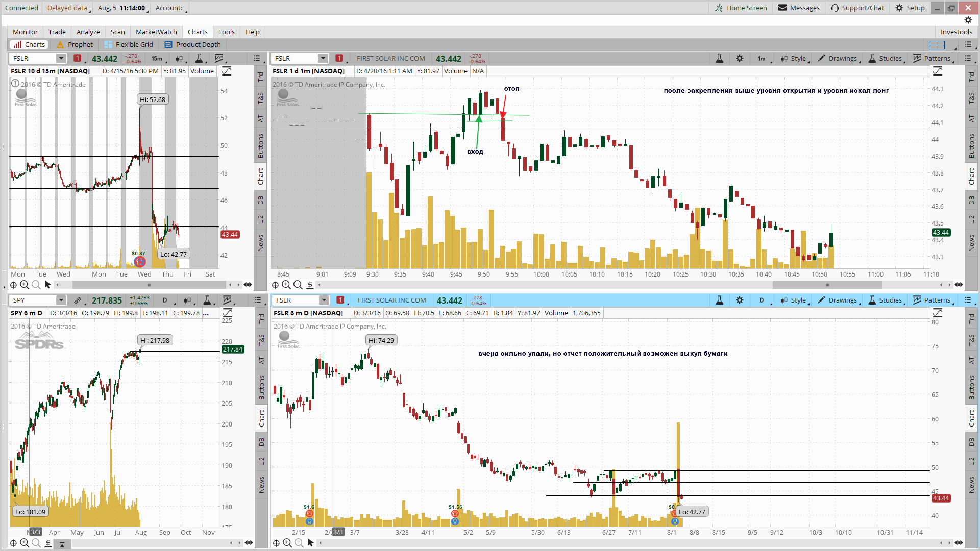Viewport: 980px width, 551px height.
Task: Select the Flexible Grid subtab
Action: (129, 44)
